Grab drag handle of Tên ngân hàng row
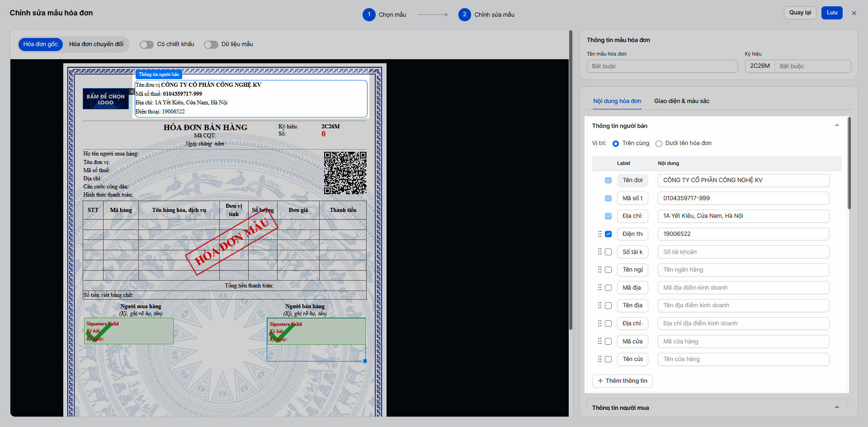 click(600, 270)
